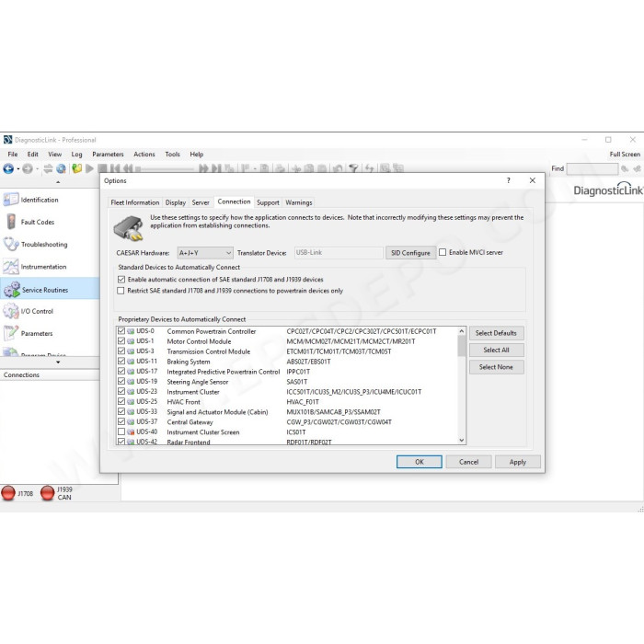
Task: Uncheck UDS-25 HVAC Front
Action: (x=121, y=401)
